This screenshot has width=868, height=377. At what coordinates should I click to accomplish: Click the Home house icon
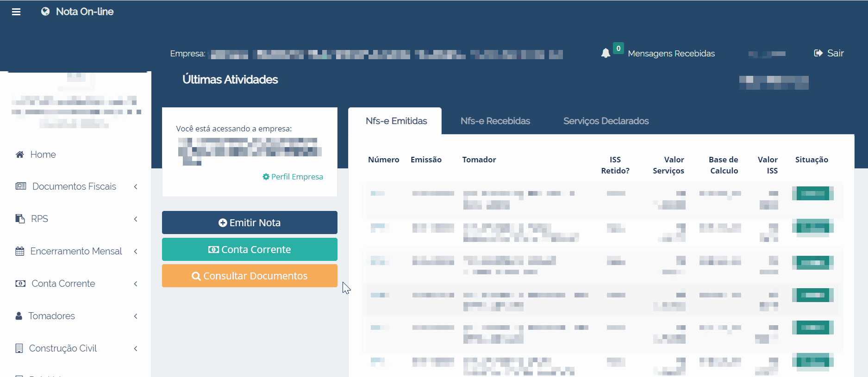coord(19,155)
